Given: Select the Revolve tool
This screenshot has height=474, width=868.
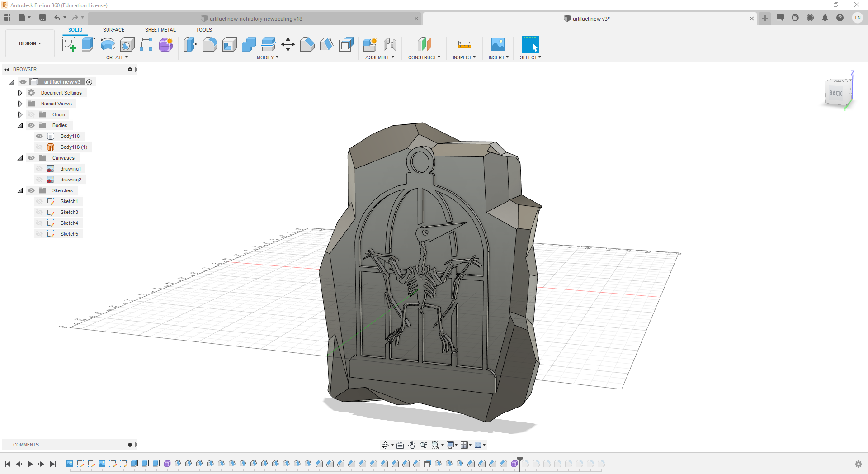Looking at the screenshot, I should pos(108,44).
